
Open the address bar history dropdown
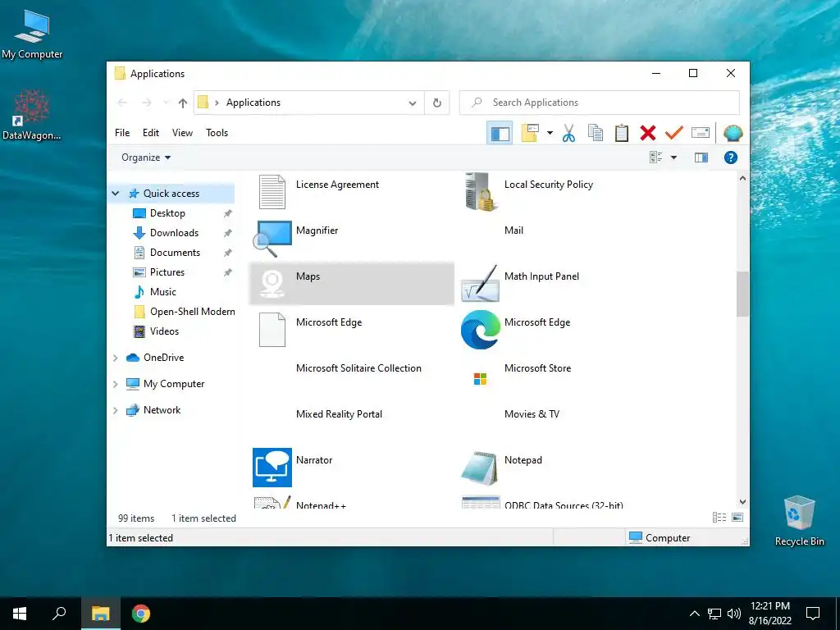pyautogui.click(x=413, y=103)
